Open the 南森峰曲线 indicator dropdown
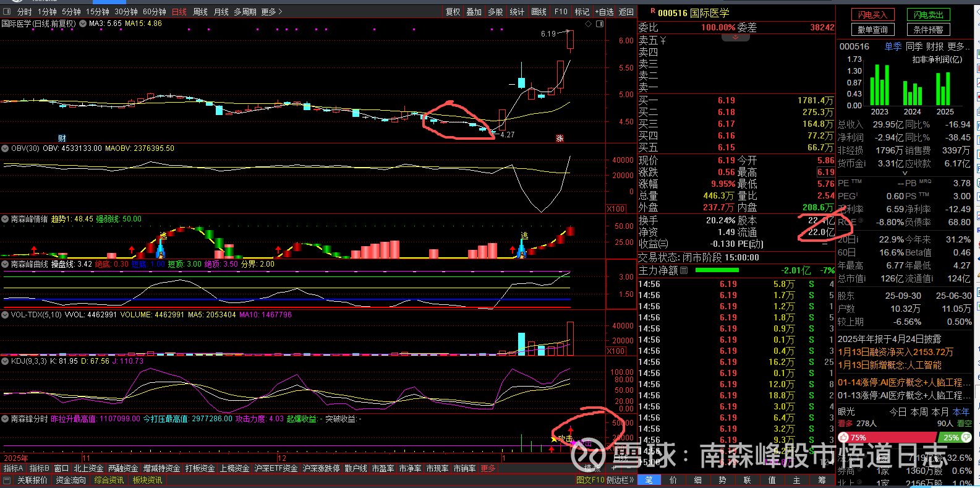Screen dimensions: 980x488 point(5,264)
